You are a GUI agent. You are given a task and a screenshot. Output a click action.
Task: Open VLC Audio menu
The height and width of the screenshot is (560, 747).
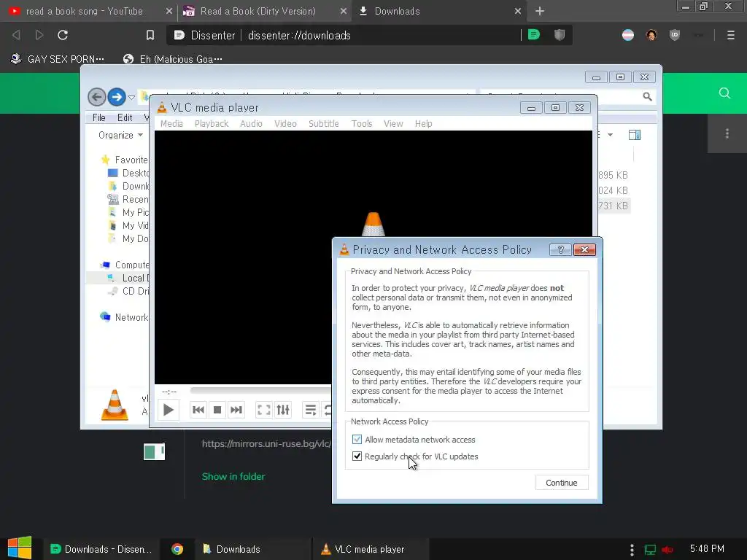[251, 123]
